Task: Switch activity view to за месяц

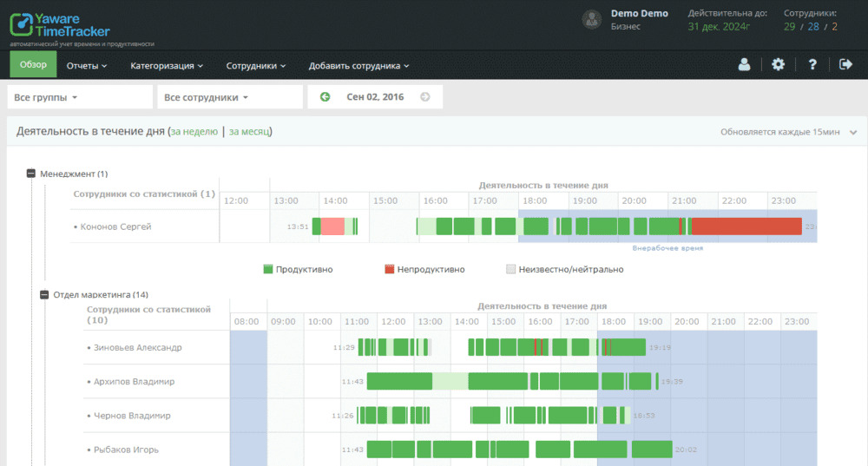Action: click(x=250, y=132)
